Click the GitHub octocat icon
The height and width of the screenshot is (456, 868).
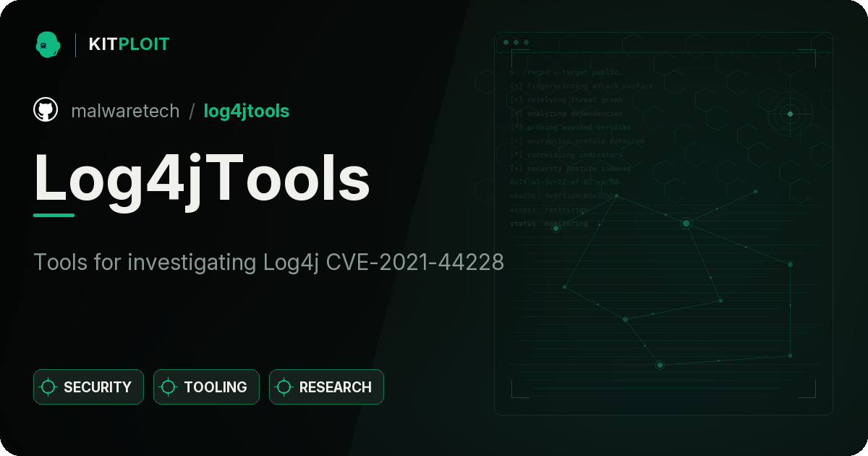coord(46,110)
